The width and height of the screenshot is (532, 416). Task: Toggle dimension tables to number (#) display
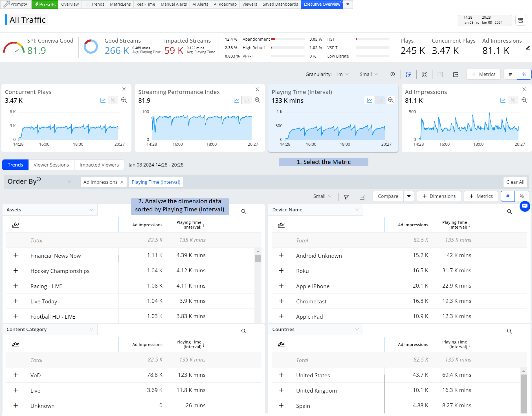tap(508, 196)
